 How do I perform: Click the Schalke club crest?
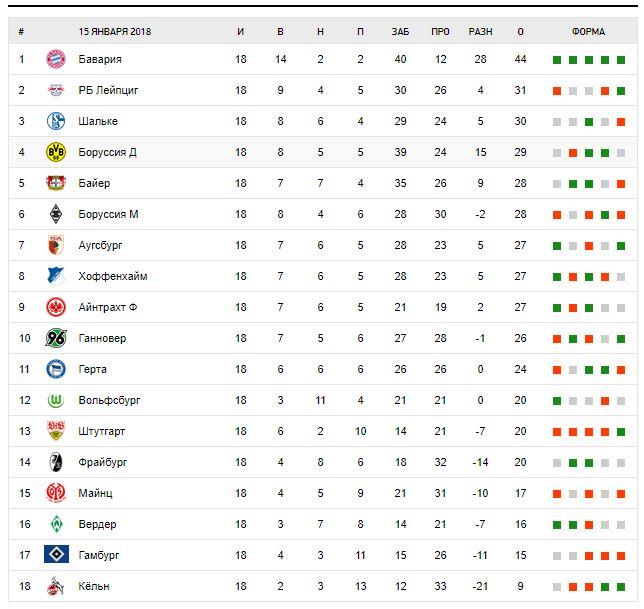point(55,122)
